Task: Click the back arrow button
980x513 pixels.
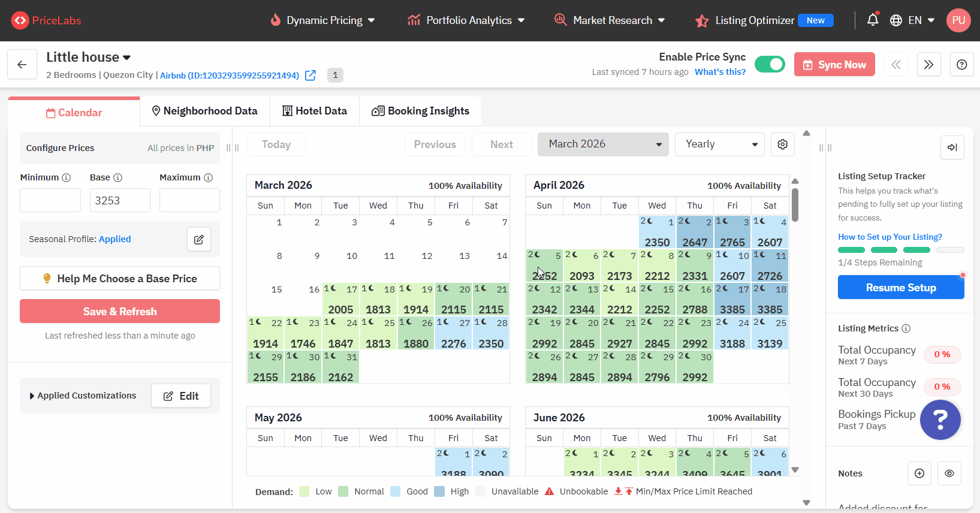Action: (x=22, y=65)
